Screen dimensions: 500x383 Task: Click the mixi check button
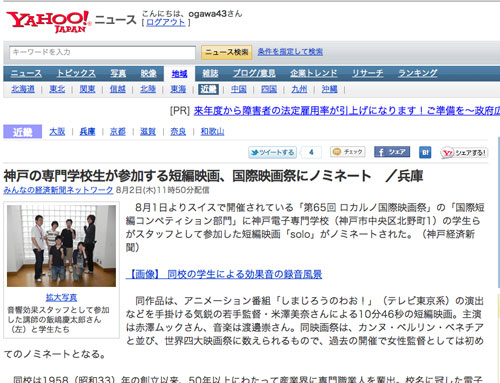point(348,152)
